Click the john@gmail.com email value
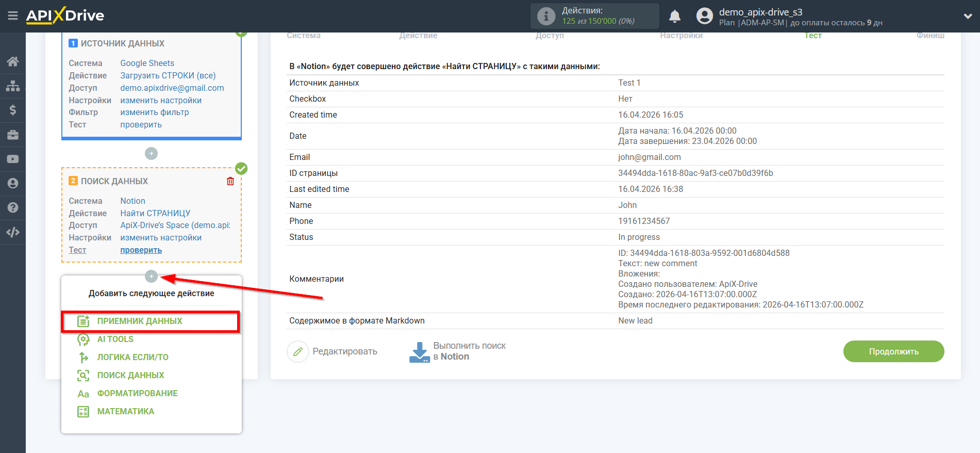 click(x=650, y=157)
